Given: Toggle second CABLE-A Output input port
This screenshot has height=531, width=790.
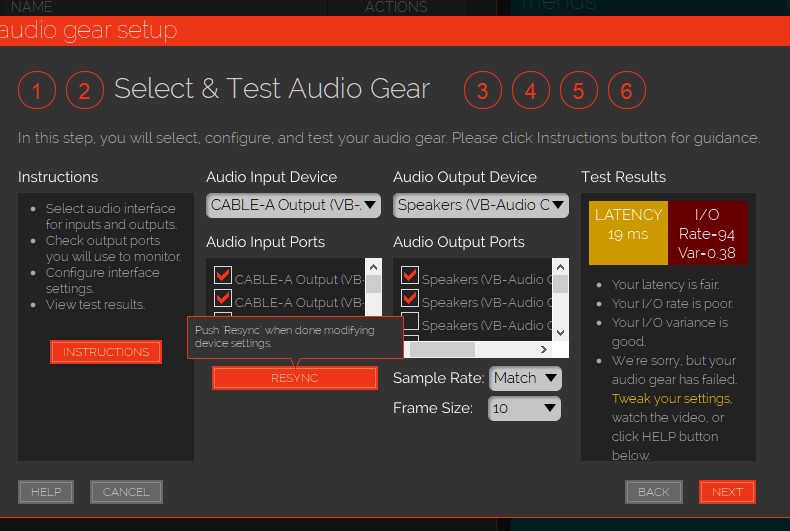Looking at the screenshot, I should tap(223, 299).
